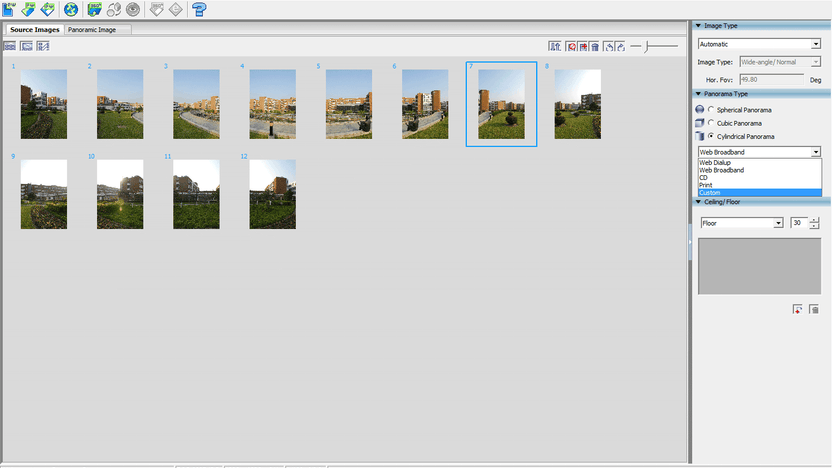Click the sphere icon beside Spherical Panorama
This screenshot has width=832, height=468.
(x=700, y=109)
